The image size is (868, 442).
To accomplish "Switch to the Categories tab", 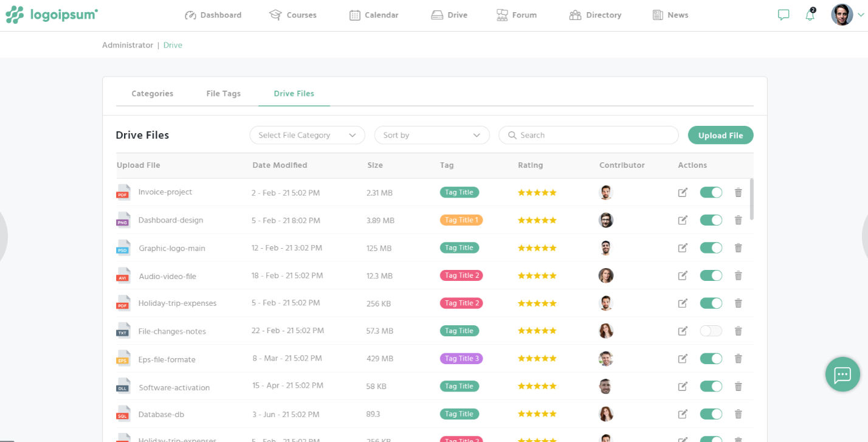I will [153, 94].
